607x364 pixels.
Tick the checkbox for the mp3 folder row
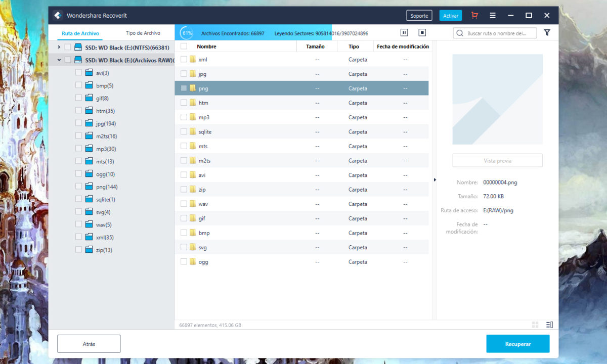[x=184, y=117]
